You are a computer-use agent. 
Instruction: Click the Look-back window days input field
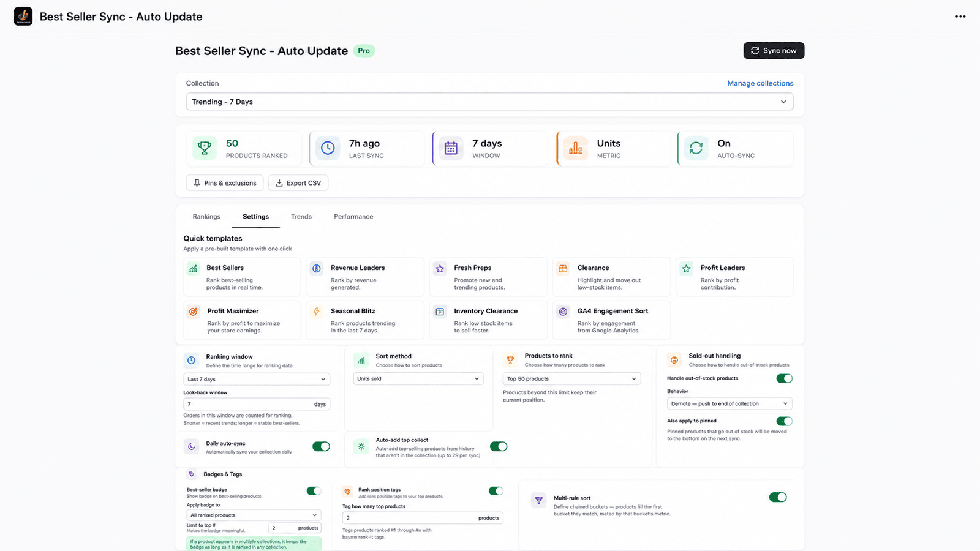(257, 404)
